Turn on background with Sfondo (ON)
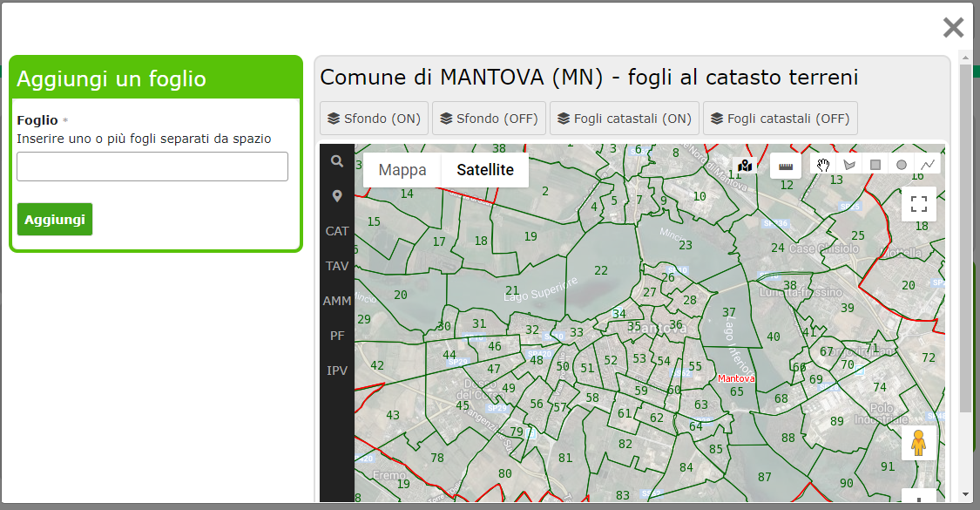Screen dimensions: 980x510 [x=375, y=119]
